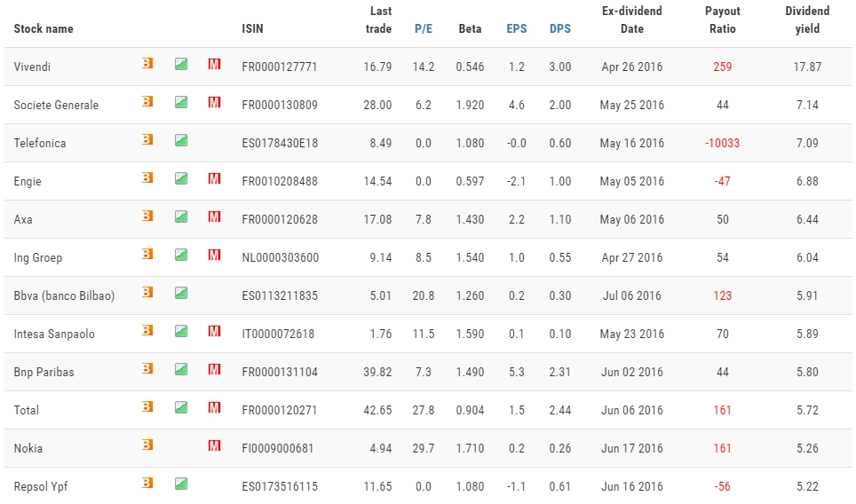The image size is (856, 504).
Task: Click the red M icon for Engie
Action: 215,178
